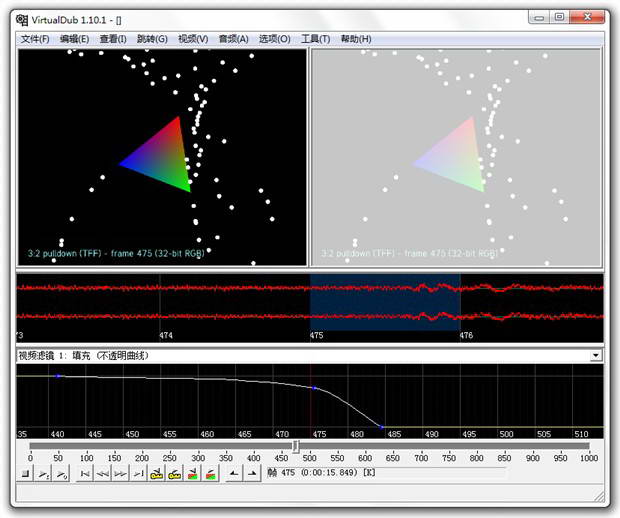The height and width of the screenshot is (518, 620).
Task: Open the 视频(V) menu
Action: coord(193,39)
